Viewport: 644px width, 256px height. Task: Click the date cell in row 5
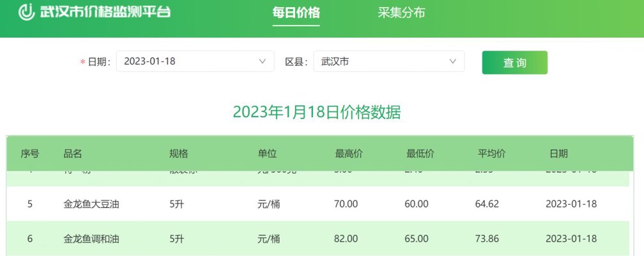[571, 204]
